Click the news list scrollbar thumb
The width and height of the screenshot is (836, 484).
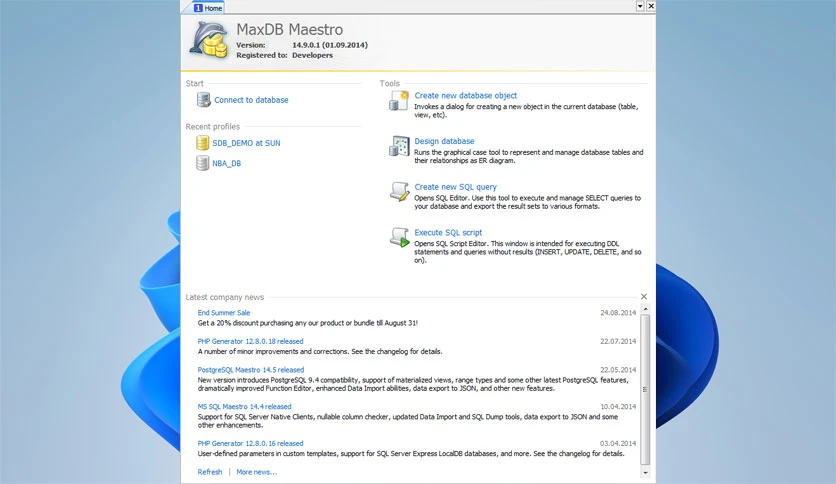(x=645, y=390)
